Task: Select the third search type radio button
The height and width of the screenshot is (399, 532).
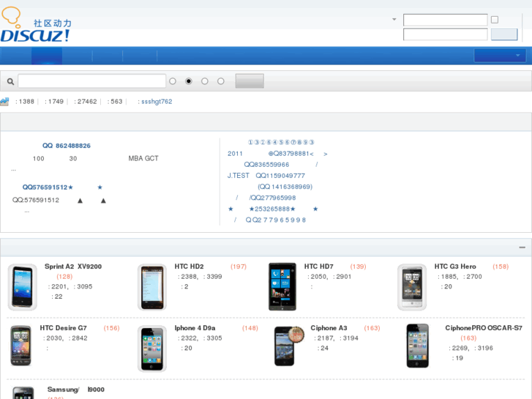Action: pos(205,81)
